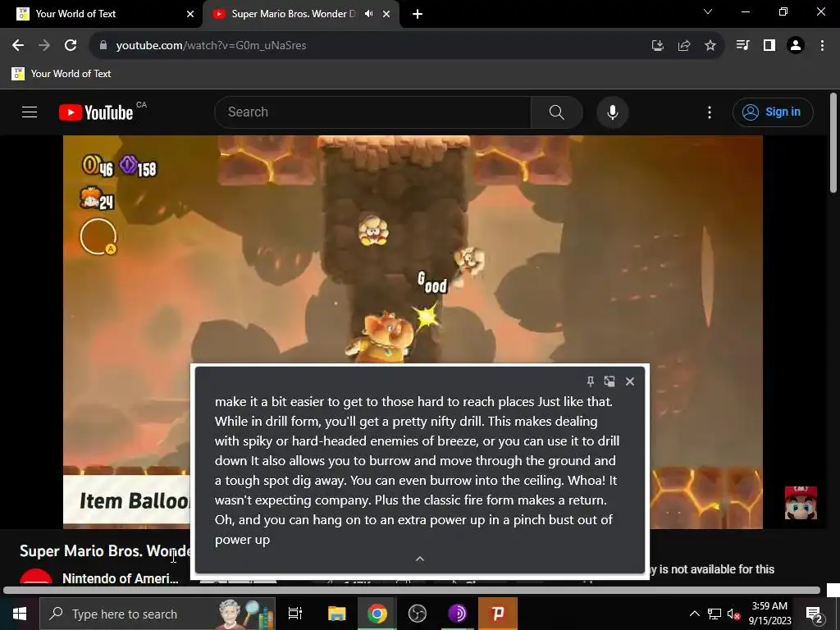Open the Windows Start menu
Image resolution: width=840 pixels, height=630 pixels.
(20, 614)
